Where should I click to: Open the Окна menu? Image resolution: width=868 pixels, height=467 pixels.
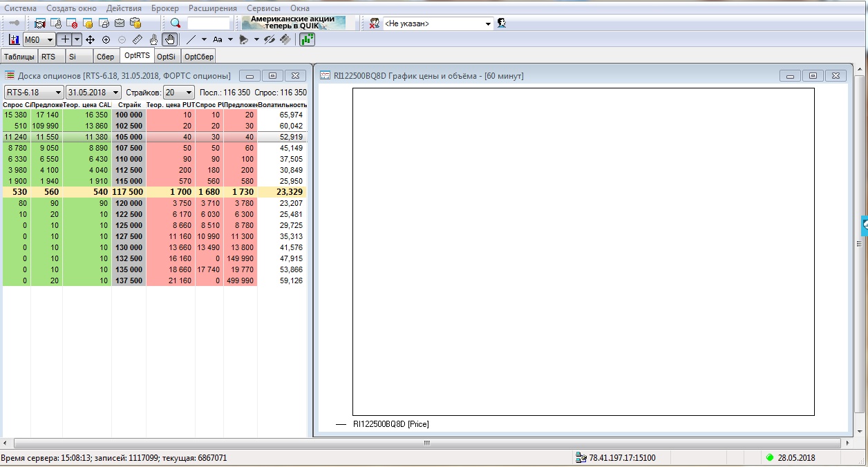pos(300,8)
